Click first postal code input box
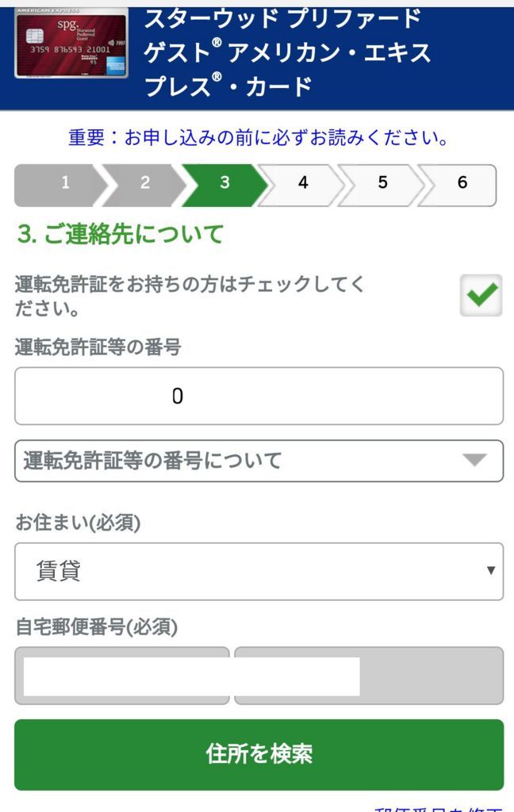 click(x=122, y=676)
